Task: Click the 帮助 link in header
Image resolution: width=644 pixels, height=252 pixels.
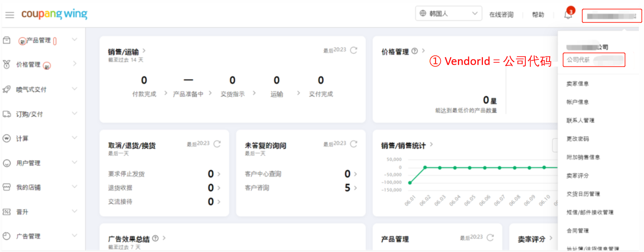Action: (x=538, y=15)
